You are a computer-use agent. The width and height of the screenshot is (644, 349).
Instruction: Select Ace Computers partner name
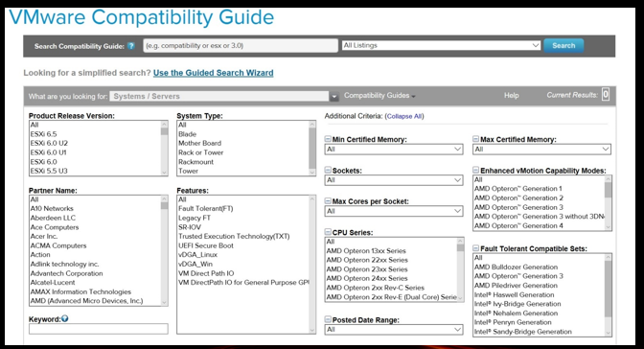(55, 227)
